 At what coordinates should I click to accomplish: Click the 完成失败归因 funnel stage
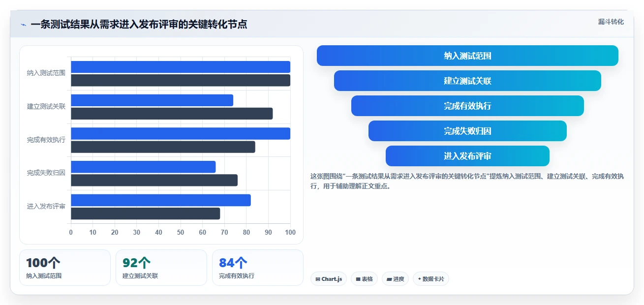click(467, 131)
